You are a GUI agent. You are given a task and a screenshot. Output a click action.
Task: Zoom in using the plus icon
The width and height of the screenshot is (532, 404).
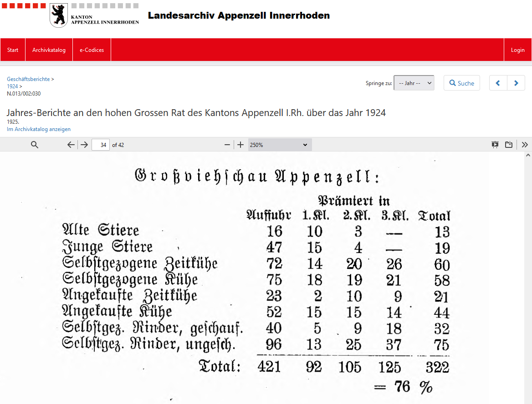240,145
